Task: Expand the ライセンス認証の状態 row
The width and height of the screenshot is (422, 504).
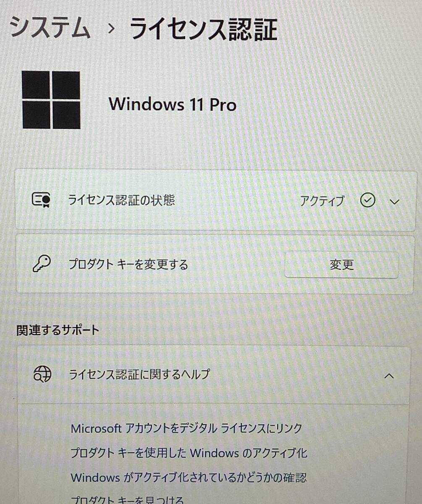Action: (x=215, y=200)
